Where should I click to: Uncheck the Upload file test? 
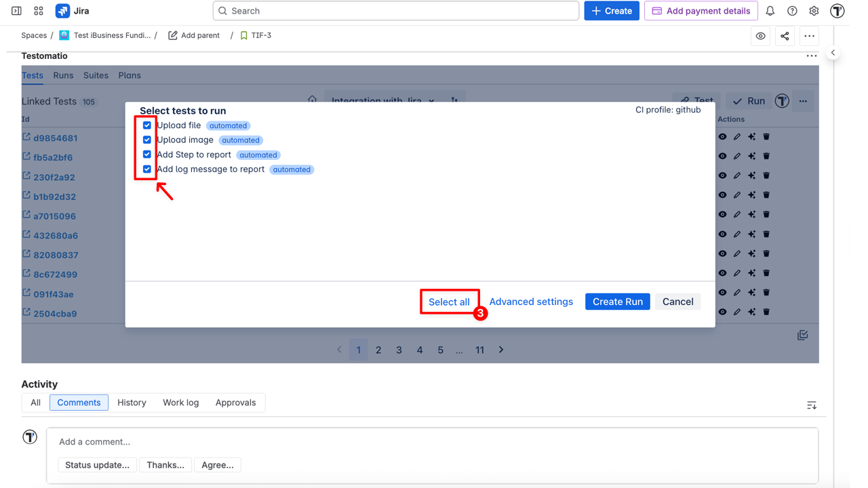point(147,125)
